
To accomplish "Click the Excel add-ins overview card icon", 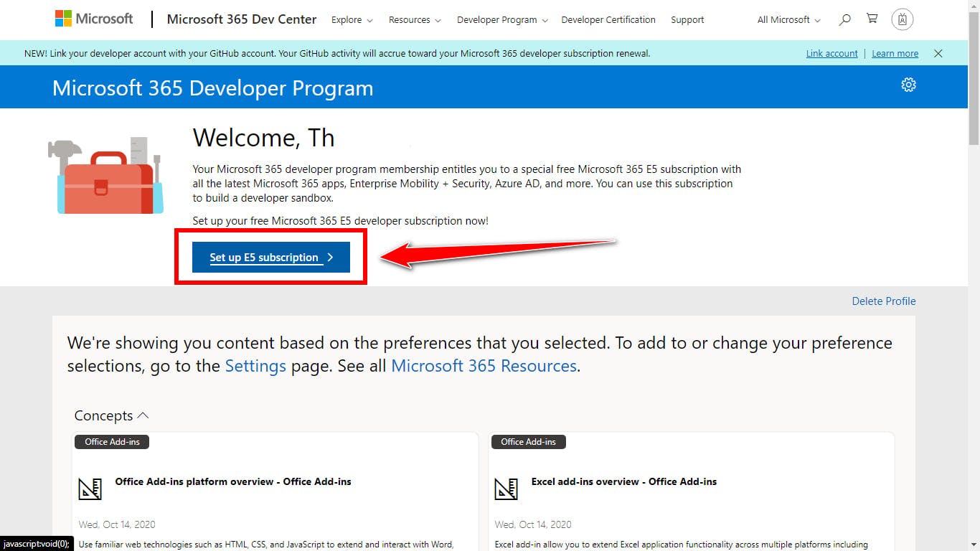I will point(507,489).
